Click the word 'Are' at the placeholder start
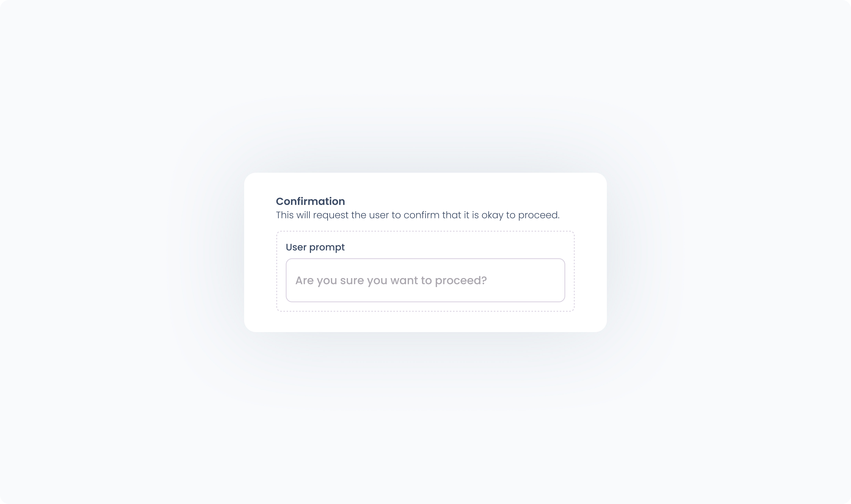Viewport: 851px width, 504px height. point(304,280)
